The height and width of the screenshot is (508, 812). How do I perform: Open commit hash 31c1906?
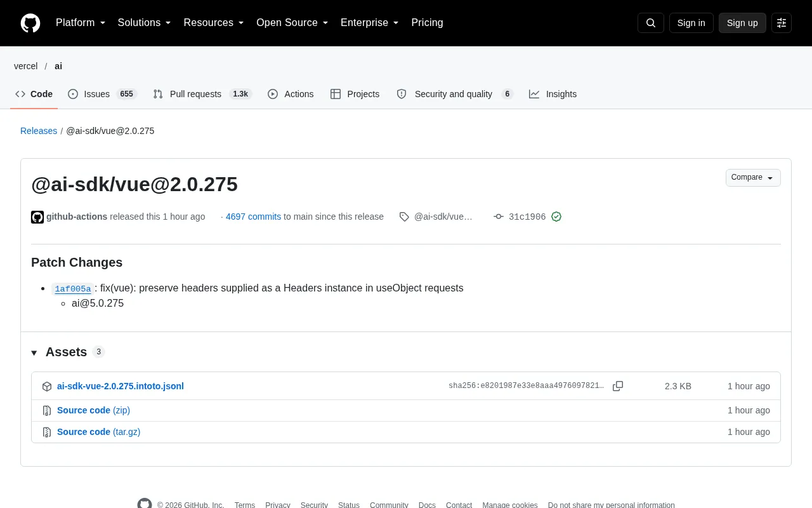[x=527, y=217]
